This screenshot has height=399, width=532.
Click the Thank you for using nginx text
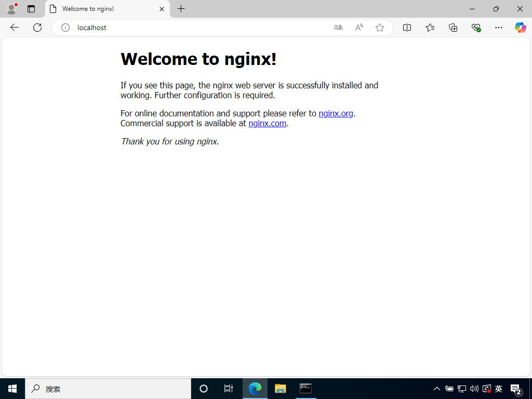pos(170,141)
